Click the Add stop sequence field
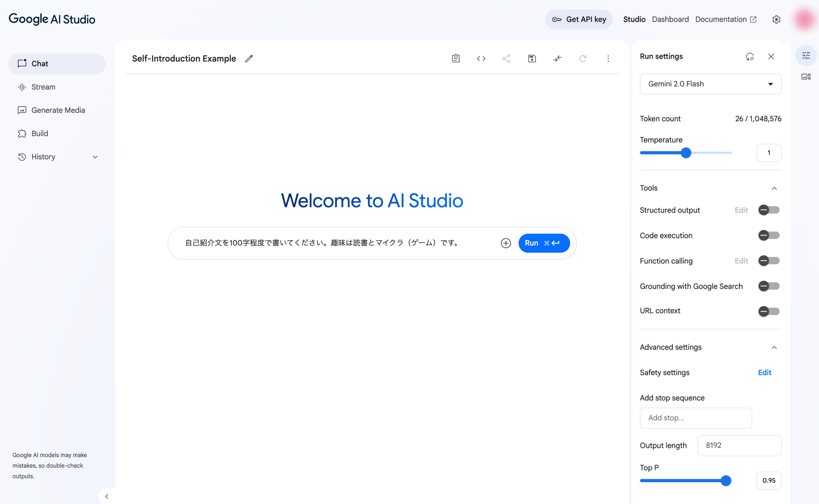Image resolution: width=819 pixels, height=504 pixels. point(696,418)
